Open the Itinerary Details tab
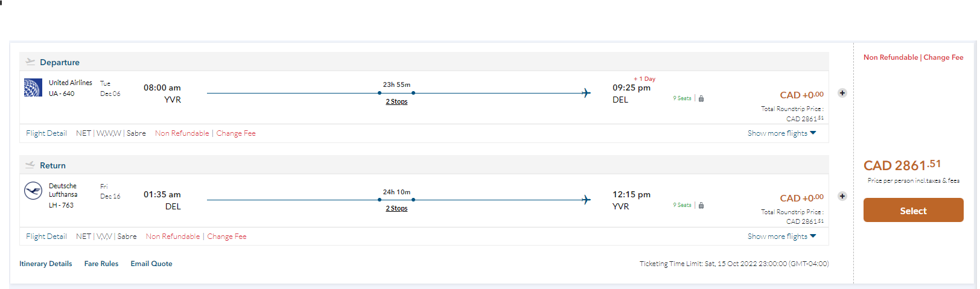The height and width of the screenshot is (289, 980). (x=46, y=264)
